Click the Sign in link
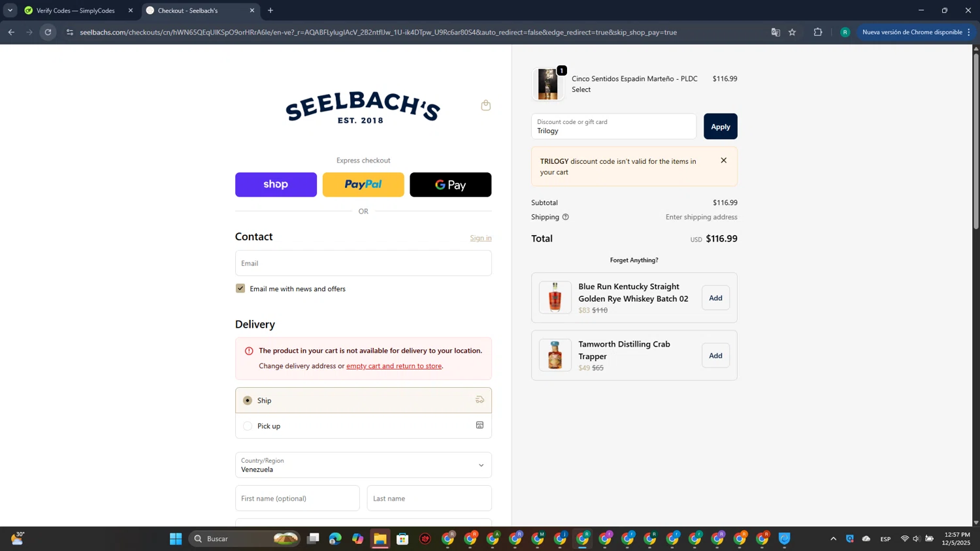Viewport: 980px width, 551px height. point(481,238)
